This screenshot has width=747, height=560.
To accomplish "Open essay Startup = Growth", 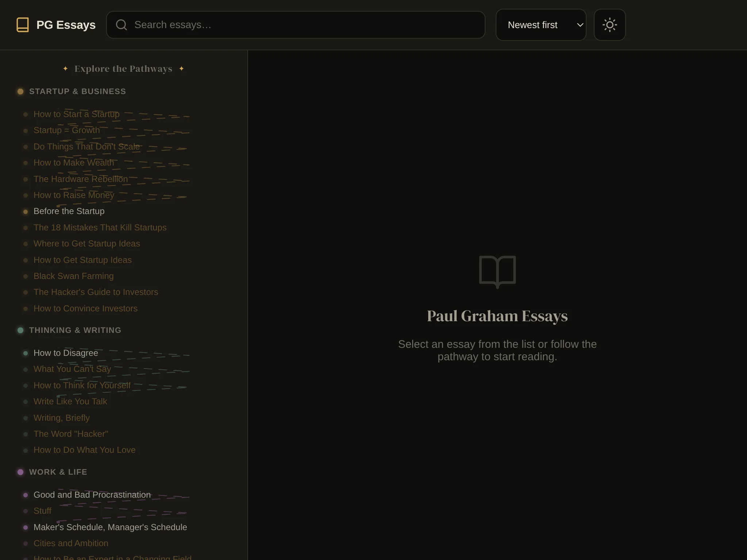I will 67,130.
